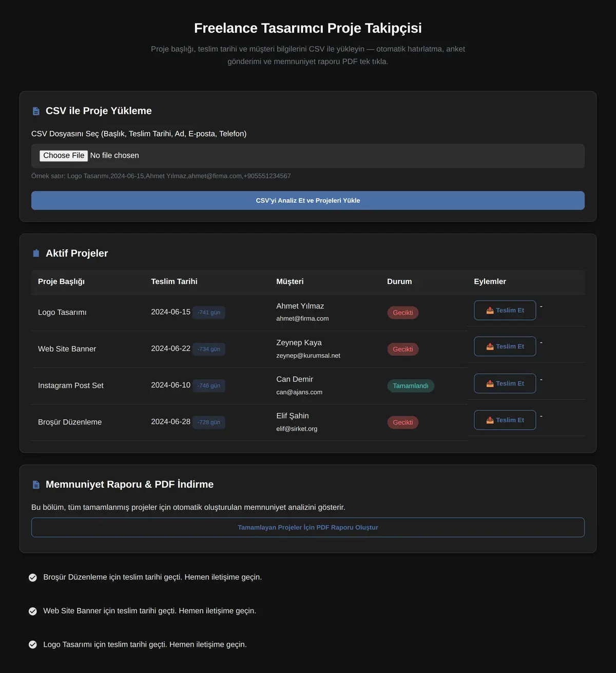The height and width of the screenshot is (673, 616).
Task: Click the Gecikti badge for Broşür Düzenleme
Action: pos(403,422)
